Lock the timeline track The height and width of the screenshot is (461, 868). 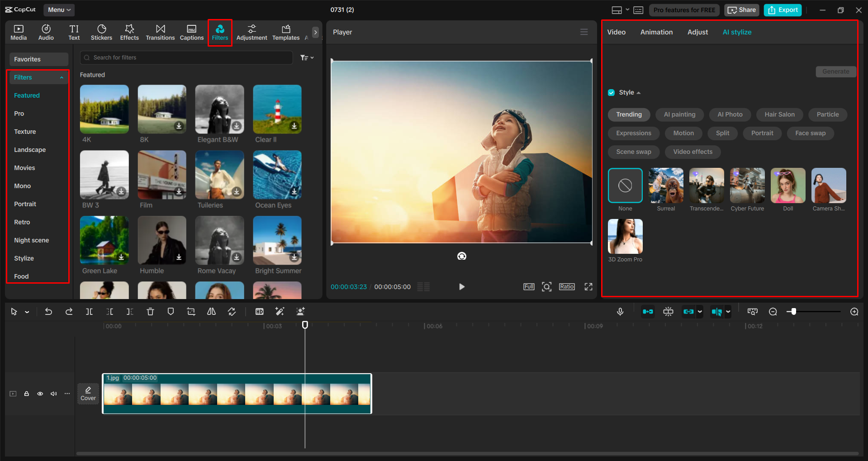pyautogui.click(x=27, y=394)
